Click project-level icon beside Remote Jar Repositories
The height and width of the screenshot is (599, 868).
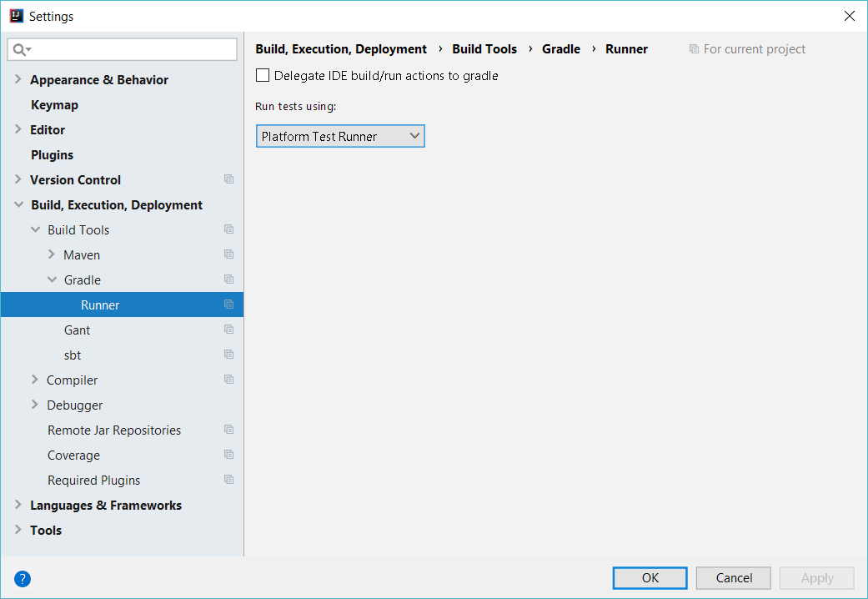pyautogui.click(x=228, y=430)
